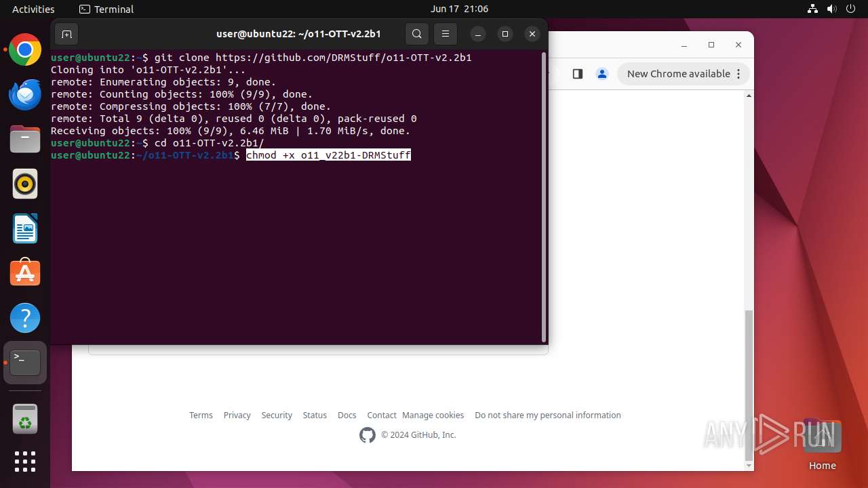
Task: Launch Thunderbird mail from the dock
Action: pos(25,95)
